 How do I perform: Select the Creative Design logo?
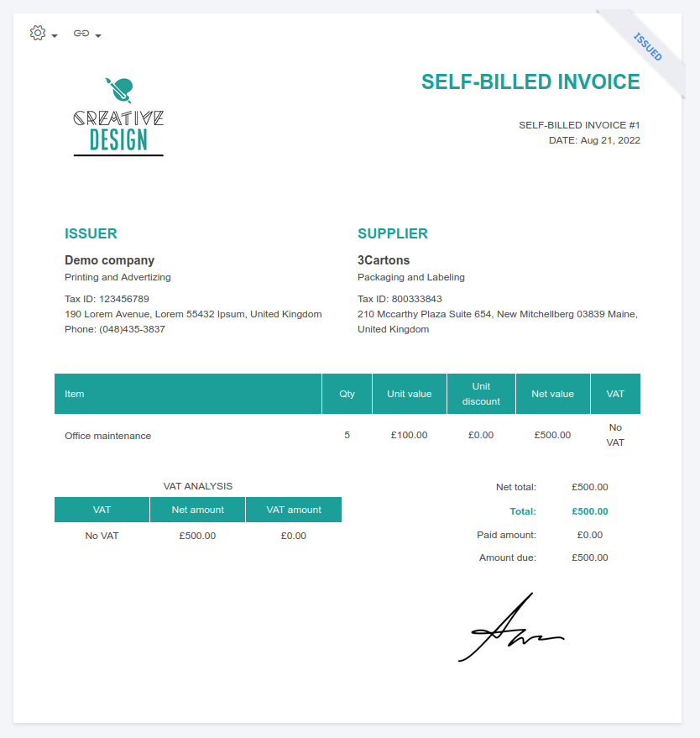click(118, 116)
